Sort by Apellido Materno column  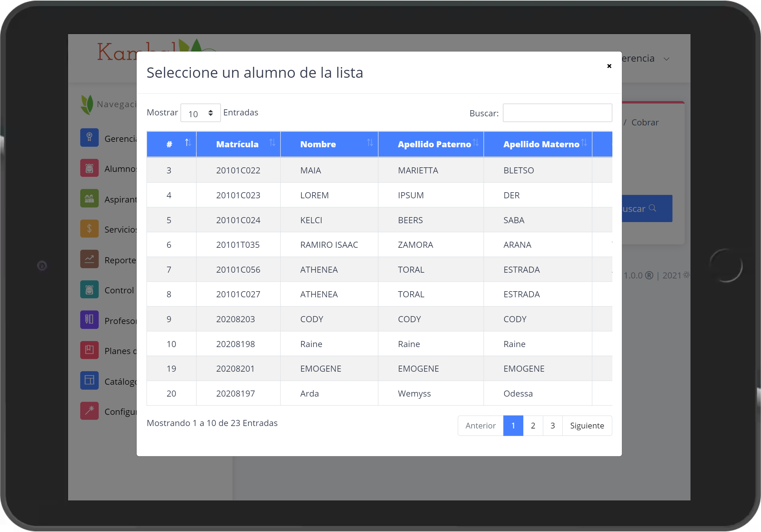(x=538, y=144)
